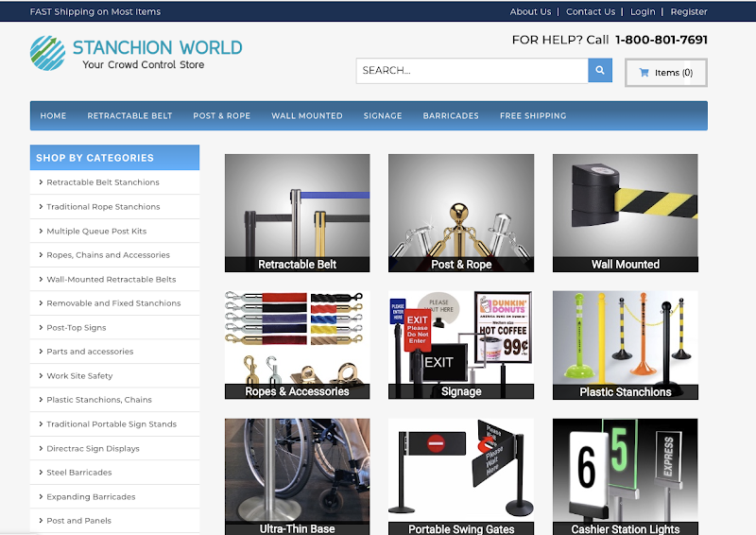The width and height of the screenshot is (756, 535).
Task: Open FREE SHIPPING navigation item
Action: coord(533,115)
